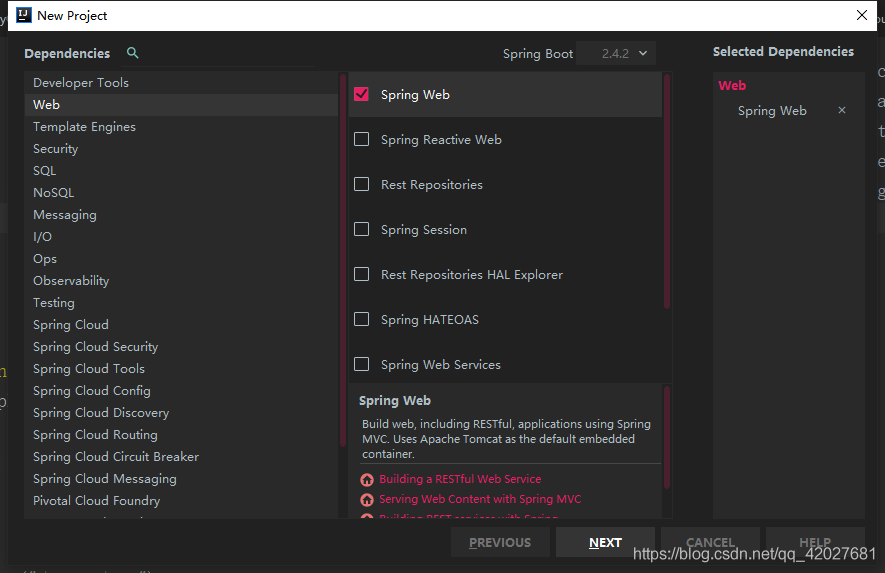Screen dimensions: 885x573
Task: Click guide icon beside Building a RESTful Web Service
Action: (x=367, y=479)
